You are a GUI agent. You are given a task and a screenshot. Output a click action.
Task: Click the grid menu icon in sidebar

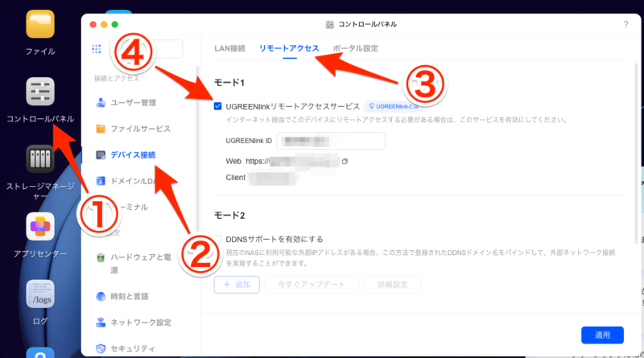pos(97,49)
